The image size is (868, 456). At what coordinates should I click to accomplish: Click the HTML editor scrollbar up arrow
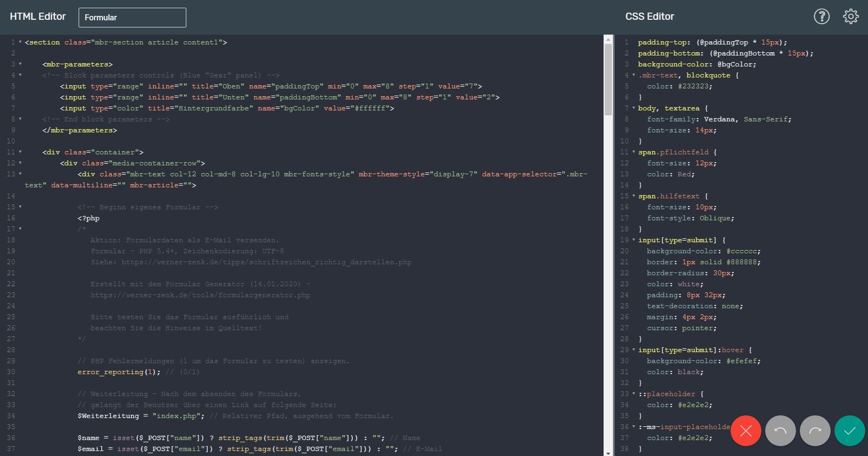pyautogui.click(x=608, y=39)
